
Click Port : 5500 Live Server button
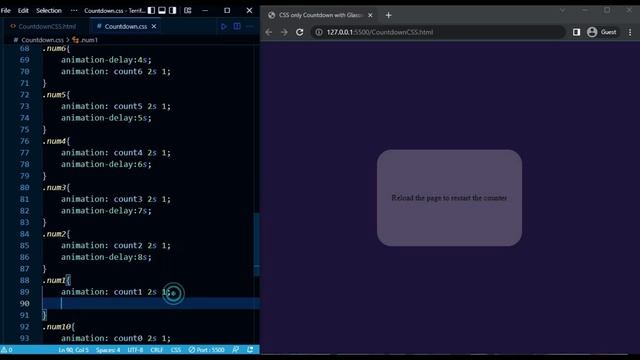pos(207,350)
